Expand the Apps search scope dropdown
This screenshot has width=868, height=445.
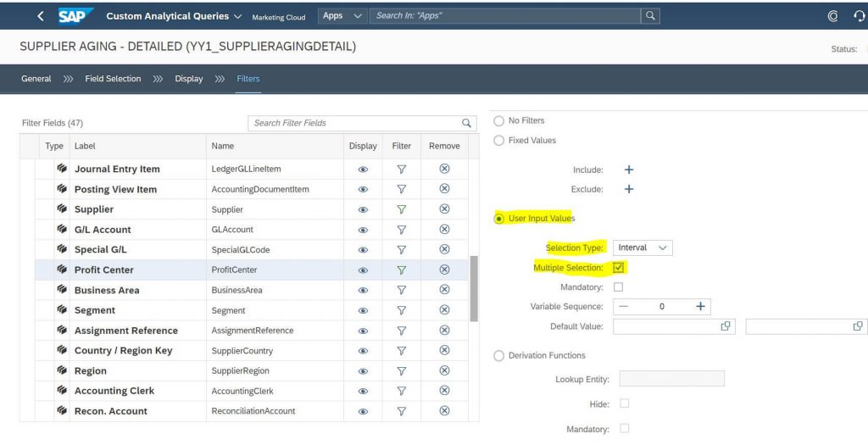tap(342, 15)
